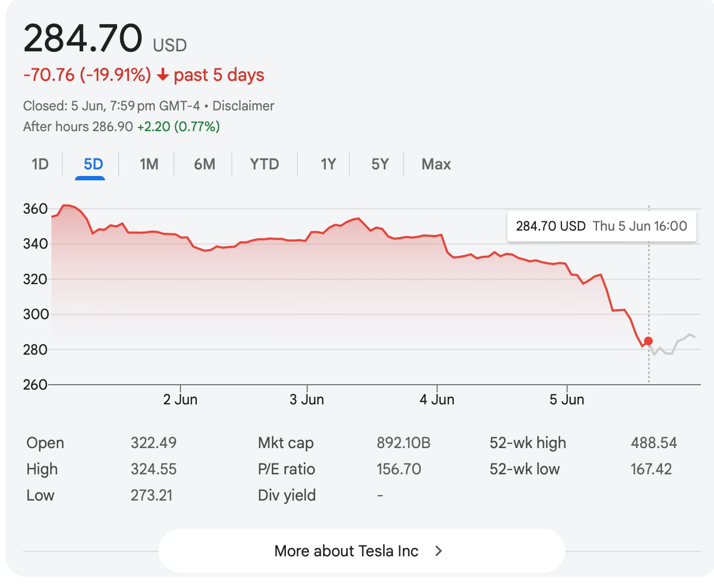Open the Max chart range
This screenshot has height=588, width=714.
click(436, 164)
